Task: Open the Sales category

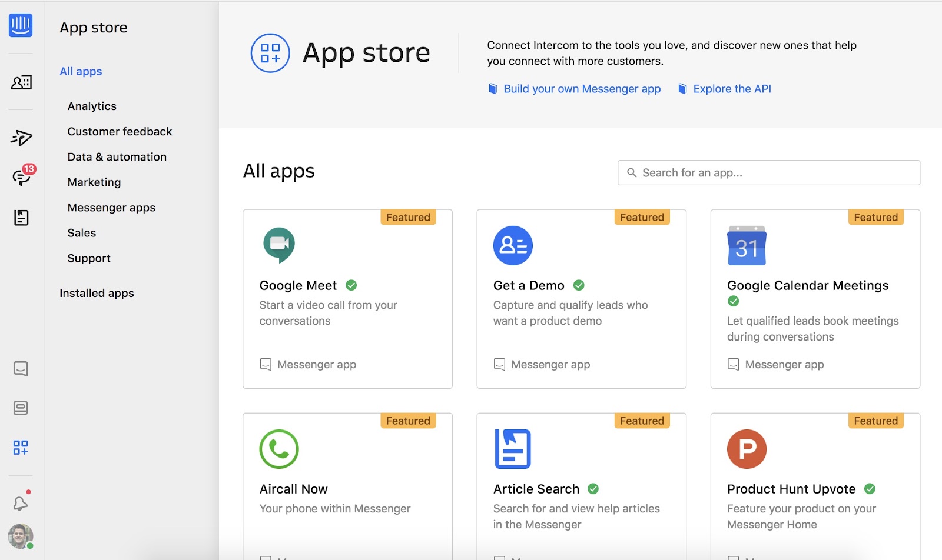Action: point(82,233)
